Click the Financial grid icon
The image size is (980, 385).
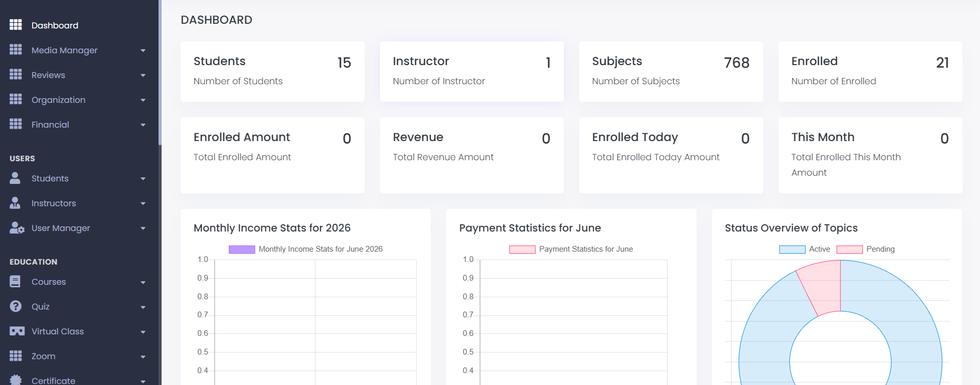tap(15, 124)
